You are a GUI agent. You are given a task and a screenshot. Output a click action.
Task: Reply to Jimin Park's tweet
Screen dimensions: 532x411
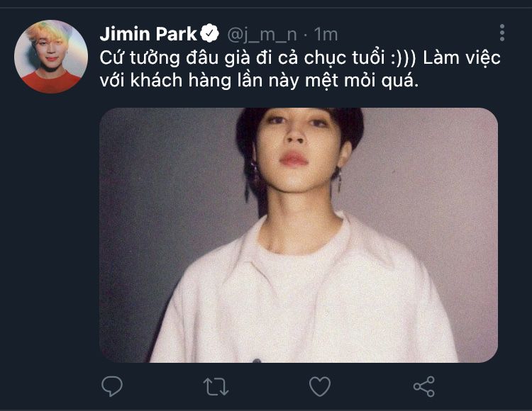pyautogui.click(x=112, y=386)
